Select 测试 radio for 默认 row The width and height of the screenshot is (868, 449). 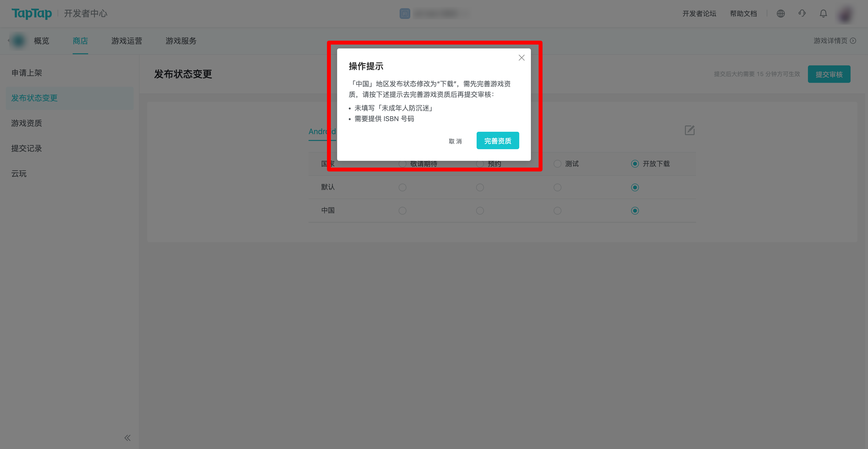(557, 187)
